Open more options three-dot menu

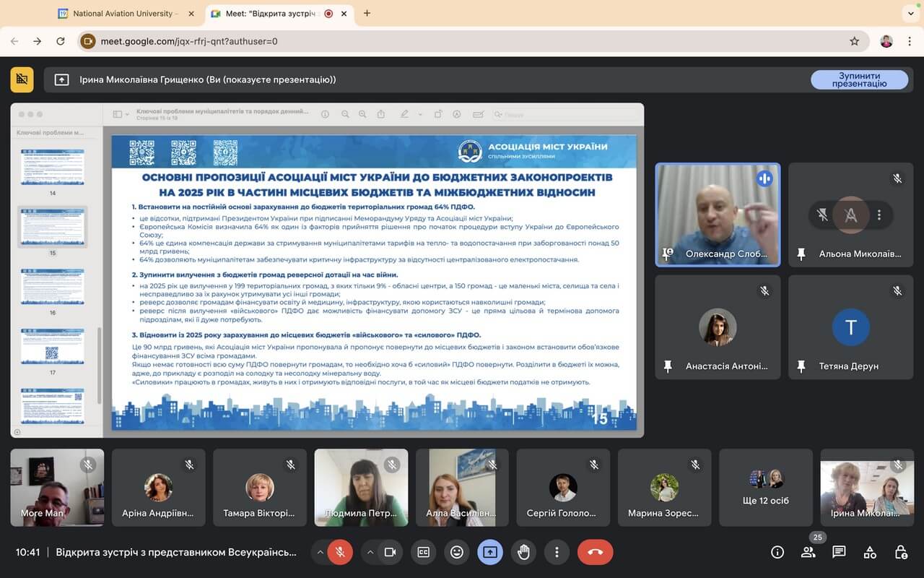(557, 552)
